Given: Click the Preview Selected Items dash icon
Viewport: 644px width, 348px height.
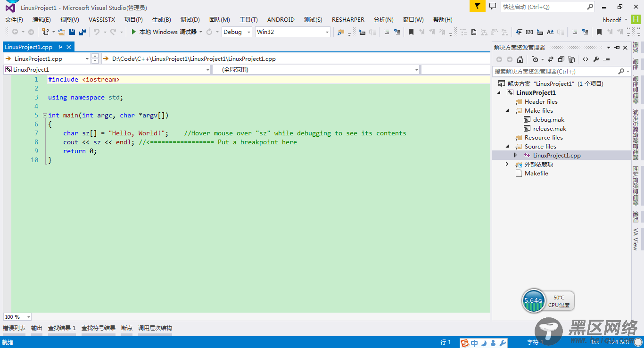Looking at the screenshot, I should tap(607, 59).
